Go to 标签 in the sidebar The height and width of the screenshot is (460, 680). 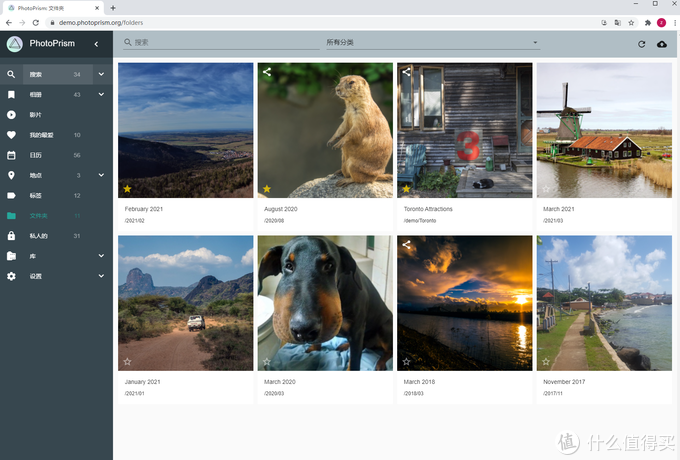point(36,195)
